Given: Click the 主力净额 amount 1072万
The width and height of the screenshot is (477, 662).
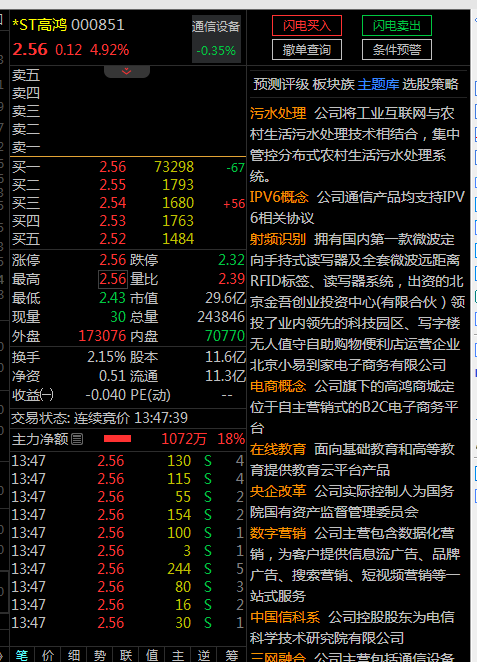Looking at the screenshot, I should pos(184,440).
